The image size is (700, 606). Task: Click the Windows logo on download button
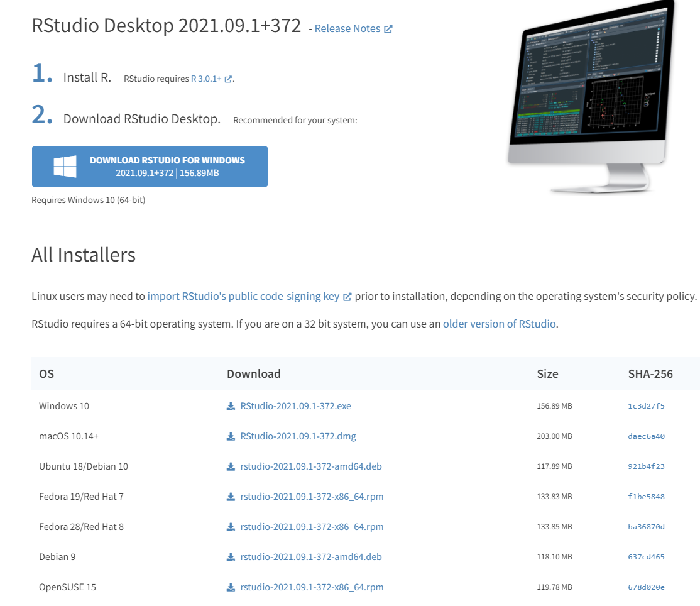click(x=65, y=167)
